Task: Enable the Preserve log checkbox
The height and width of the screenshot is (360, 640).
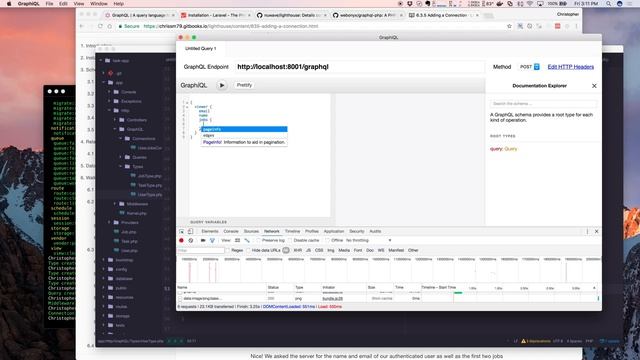Action: pos(259,240)
